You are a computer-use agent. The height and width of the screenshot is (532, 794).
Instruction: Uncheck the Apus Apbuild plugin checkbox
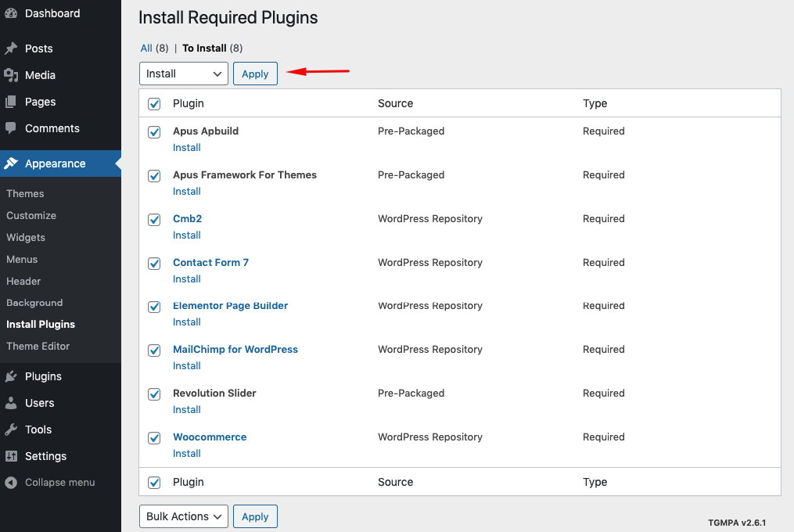point(154,132)
